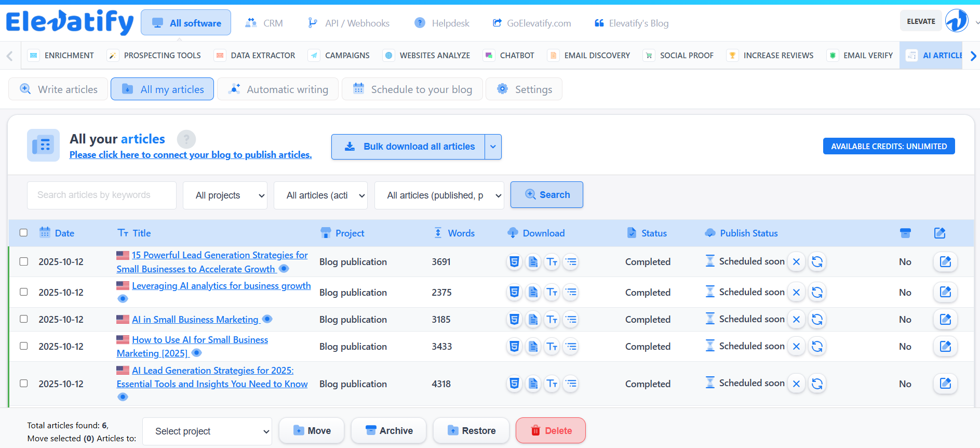The image size is (980, 448).
Task: Open the 'All articles (published, p' filter dropdown
Action: pos(439,195)
